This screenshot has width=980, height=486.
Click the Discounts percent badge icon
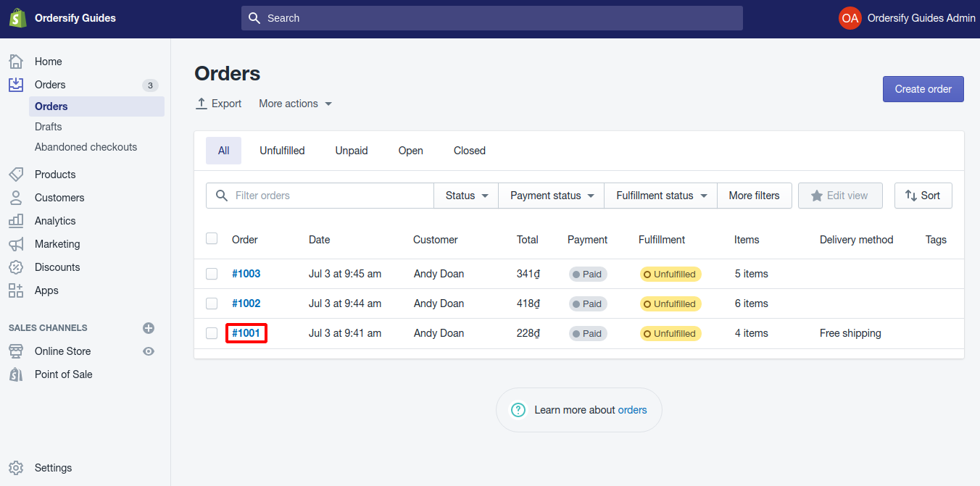pyautogui.click(x=16, y=267)
